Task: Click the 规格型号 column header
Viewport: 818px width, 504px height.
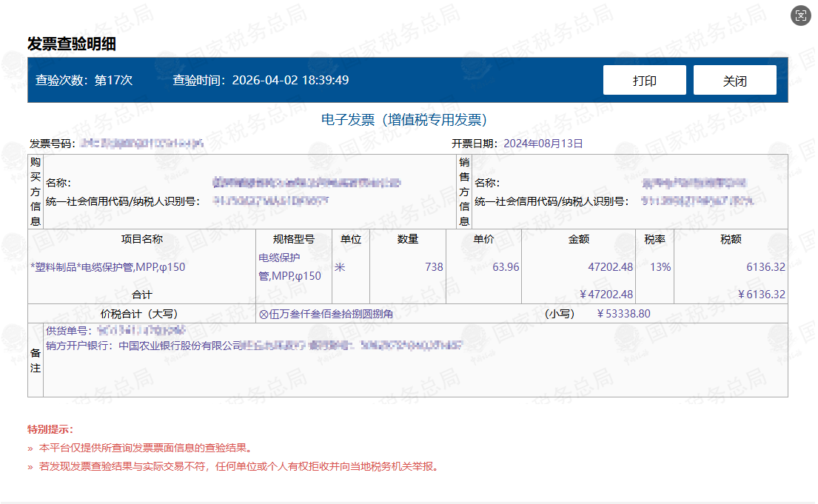Action: point(292,239)
